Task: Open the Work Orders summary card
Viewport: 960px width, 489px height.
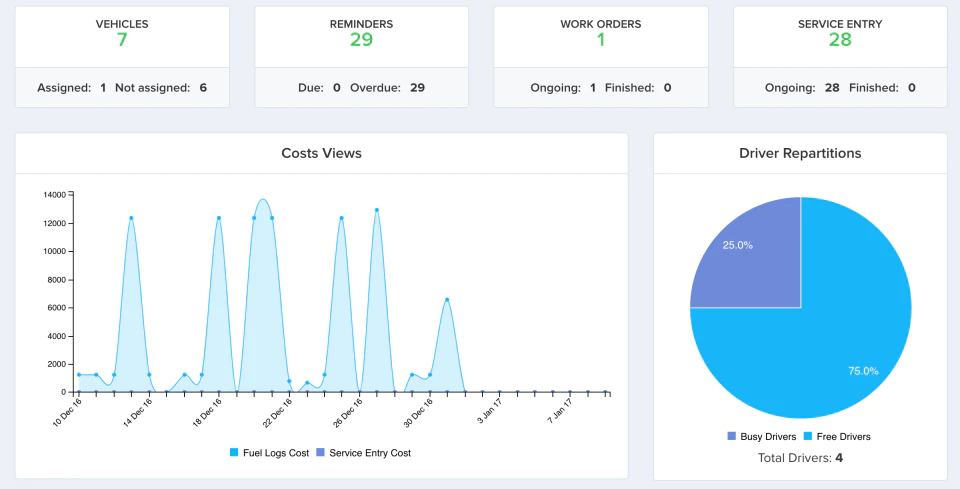Action: [601, 57]
